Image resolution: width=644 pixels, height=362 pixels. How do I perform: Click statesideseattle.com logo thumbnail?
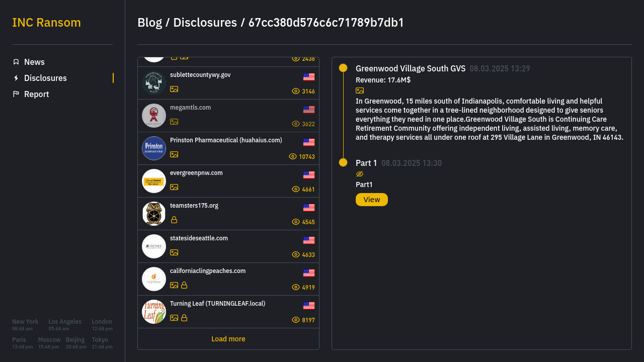click(154, 246)
